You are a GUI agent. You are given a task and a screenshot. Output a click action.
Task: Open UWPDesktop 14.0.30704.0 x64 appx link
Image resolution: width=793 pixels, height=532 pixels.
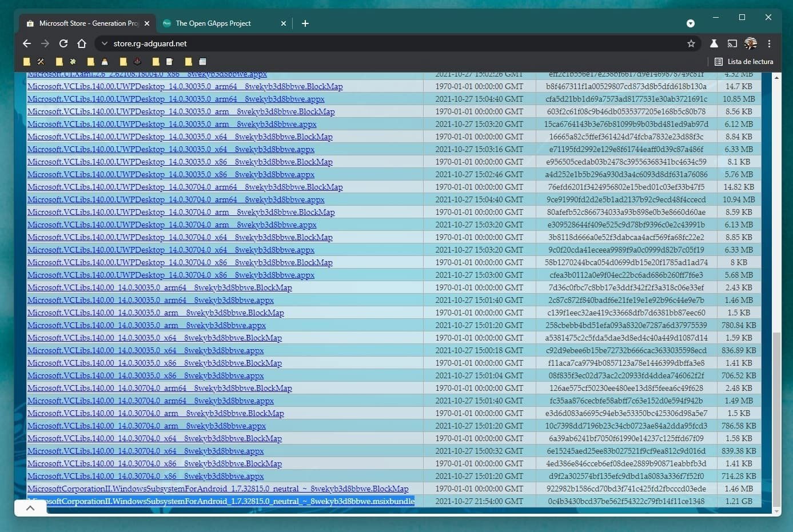[x=171, y=250]
